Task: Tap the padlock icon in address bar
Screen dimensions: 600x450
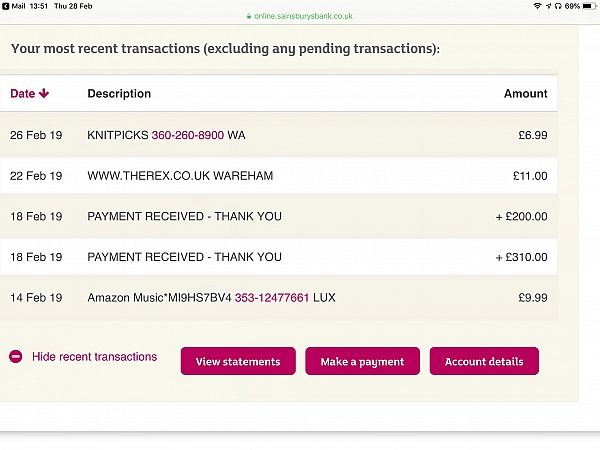Action: [249, 16]
